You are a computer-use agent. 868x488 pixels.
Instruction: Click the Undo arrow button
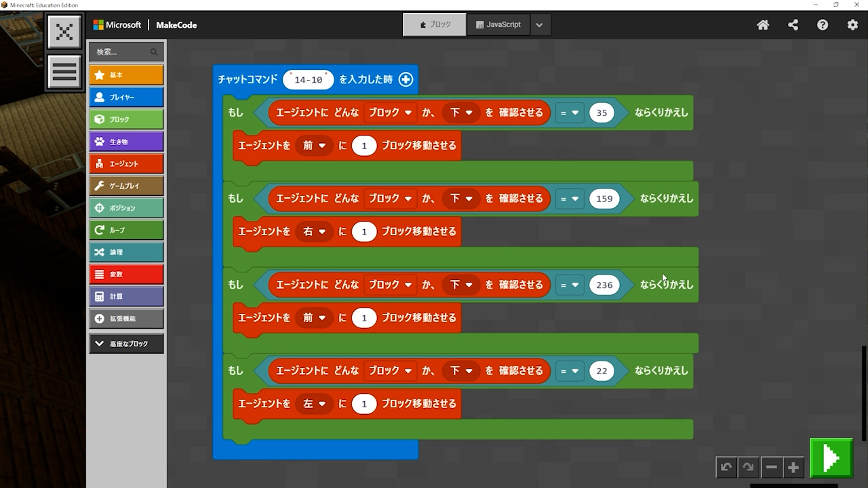[726, 467]
